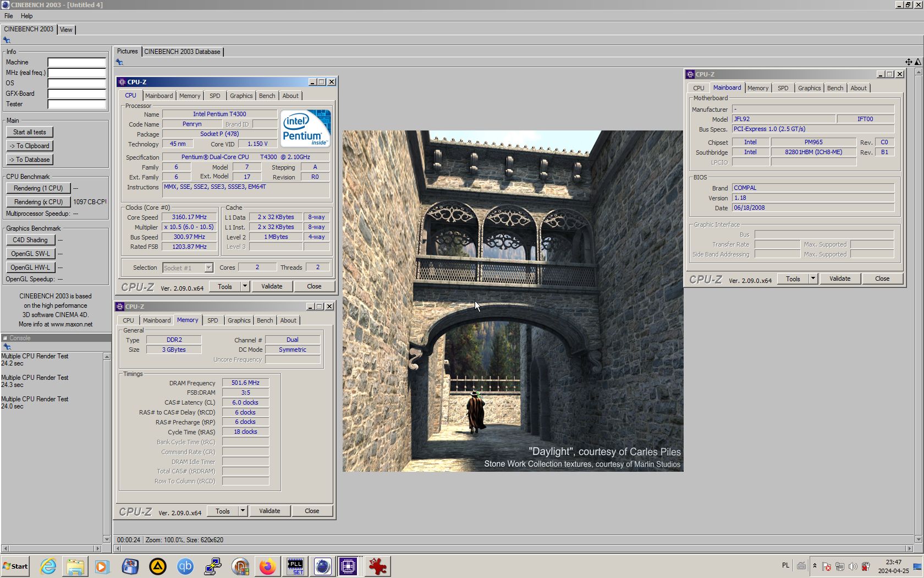Show hidden tray icons chevron

[x=815, y=566]
